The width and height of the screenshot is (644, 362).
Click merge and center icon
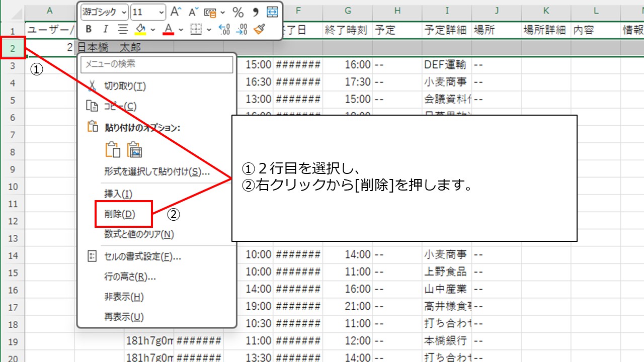click(x=272, y=12)
